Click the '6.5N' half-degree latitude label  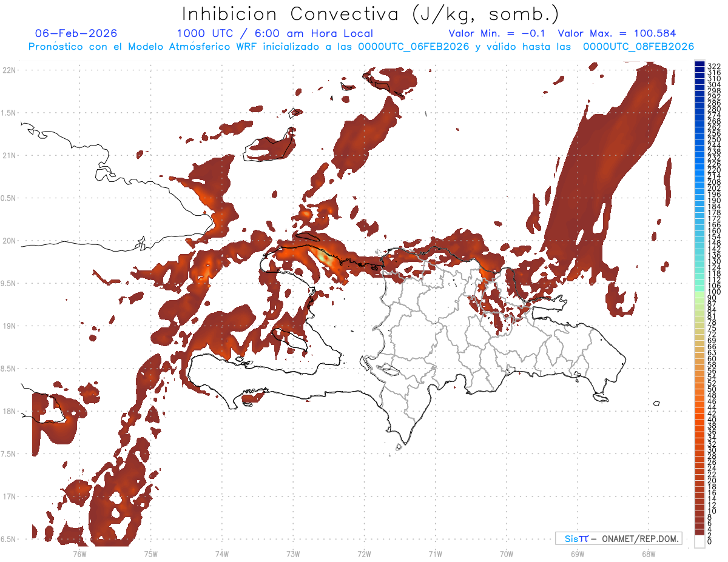tap(9, 539)
